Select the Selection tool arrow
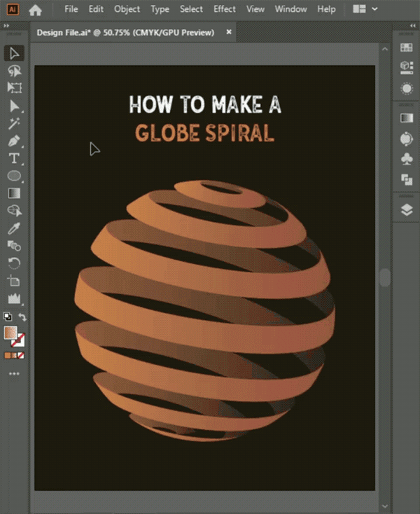Screen dimensions: 420x514 (14, 53)
